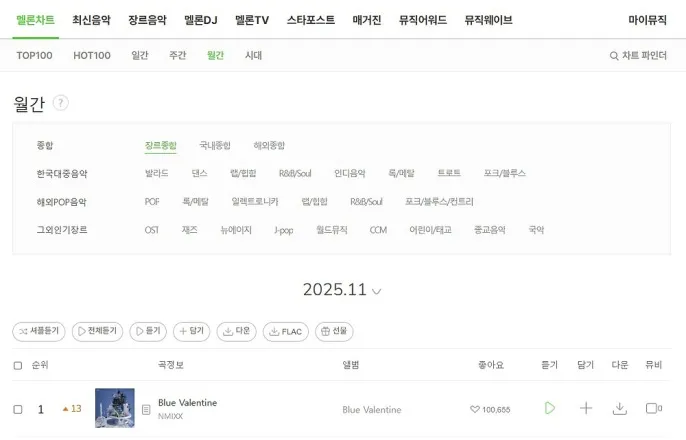686x440 pixels.
Task: Open the NMIXX artist link
Action: (x=170, y=416)
